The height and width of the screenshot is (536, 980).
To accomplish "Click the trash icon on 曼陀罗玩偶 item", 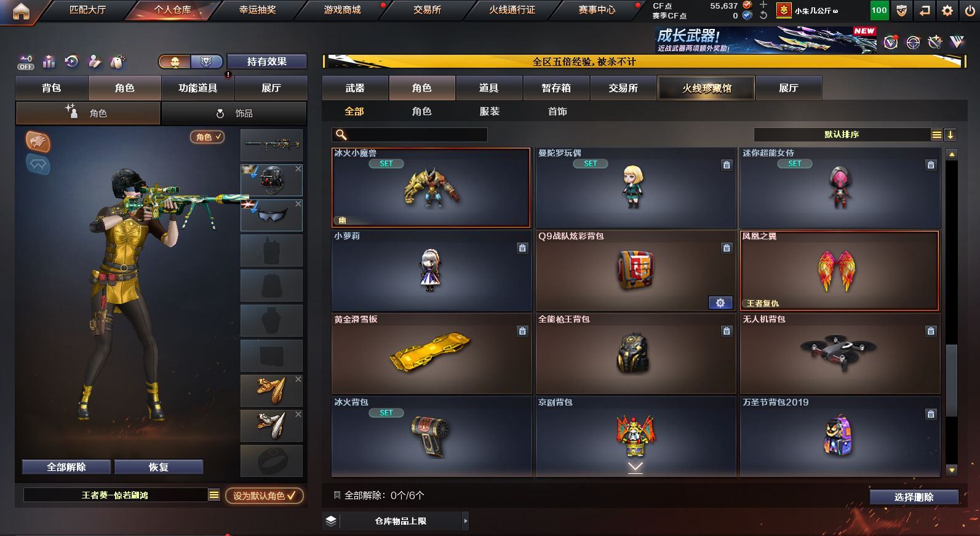I will 727,165.
